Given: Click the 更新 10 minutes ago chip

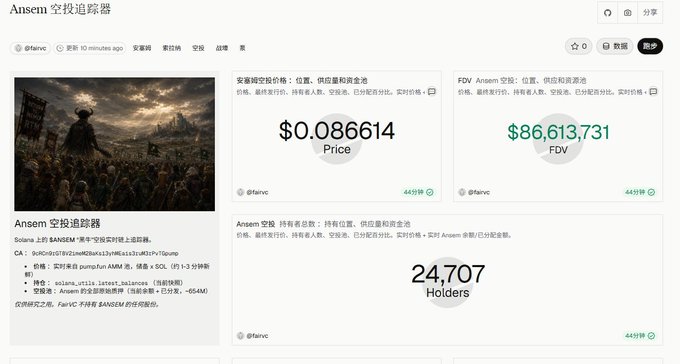Looking at the screenshot, I should pyautogui.click(x=90, y=48).
